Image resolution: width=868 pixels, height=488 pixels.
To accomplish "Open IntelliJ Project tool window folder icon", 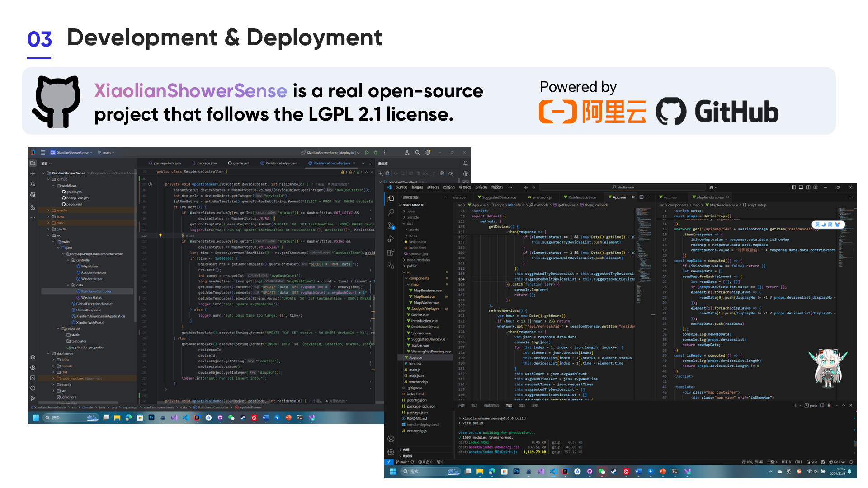I will coord(33,163).
